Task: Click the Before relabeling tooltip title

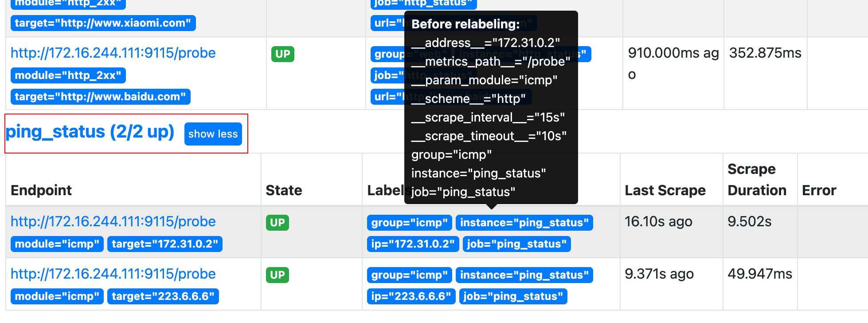Action: (465, 24)
